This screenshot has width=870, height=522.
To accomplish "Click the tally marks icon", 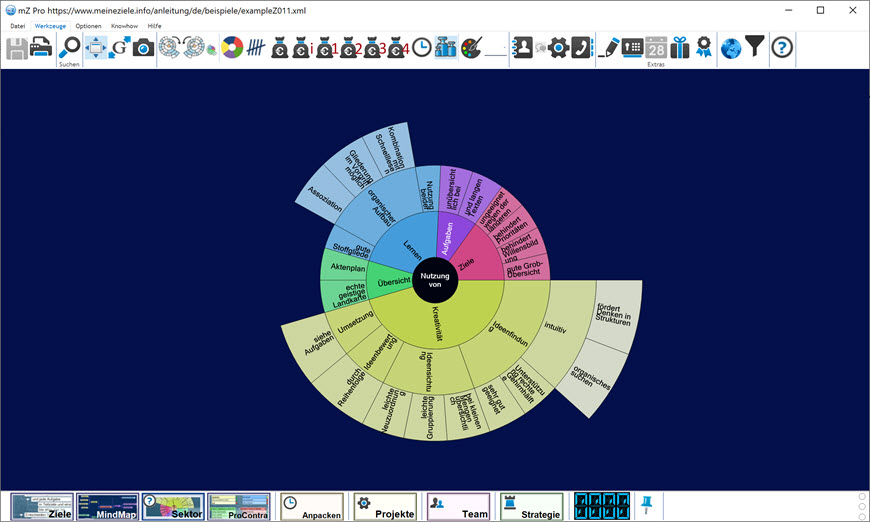I will click(256, 47).
